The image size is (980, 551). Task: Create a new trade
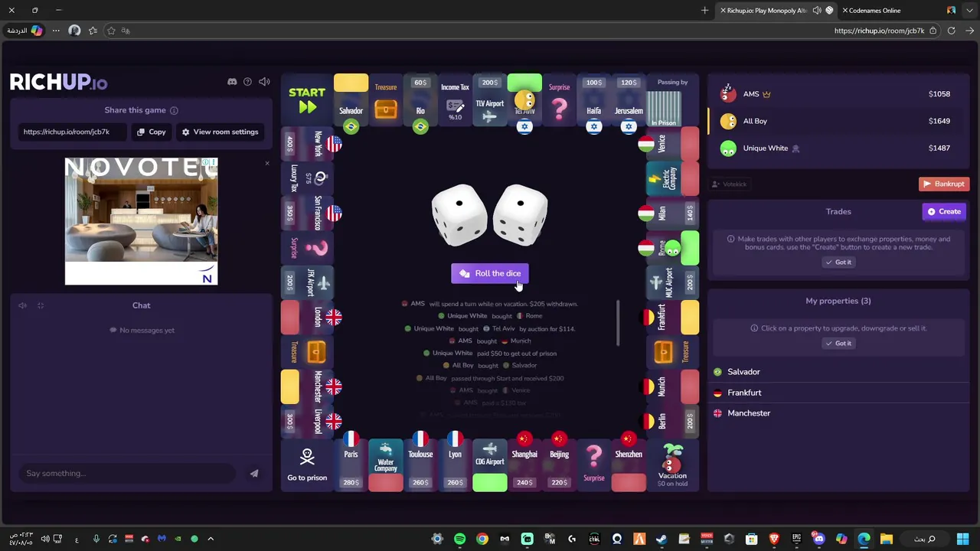click(x=944, y=211)
